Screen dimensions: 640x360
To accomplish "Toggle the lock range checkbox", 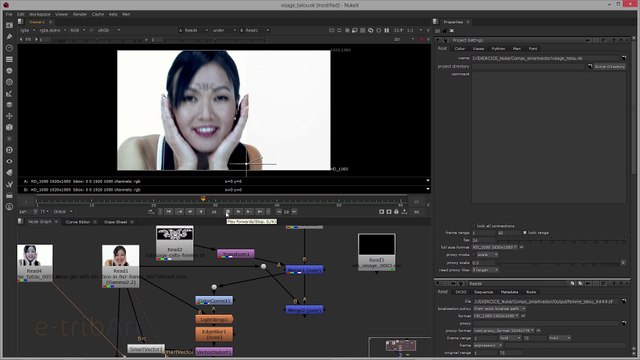I will 524,233.
